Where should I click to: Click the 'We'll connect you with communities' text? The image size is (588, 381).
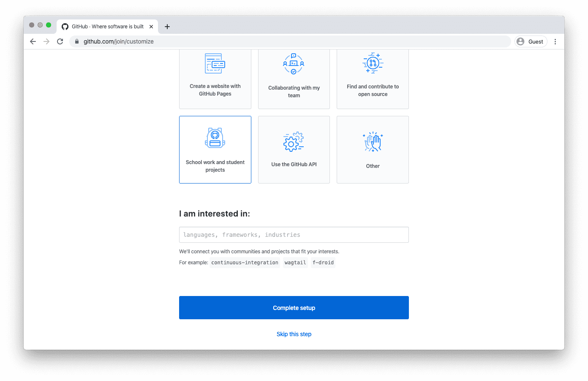coord(259,252)
